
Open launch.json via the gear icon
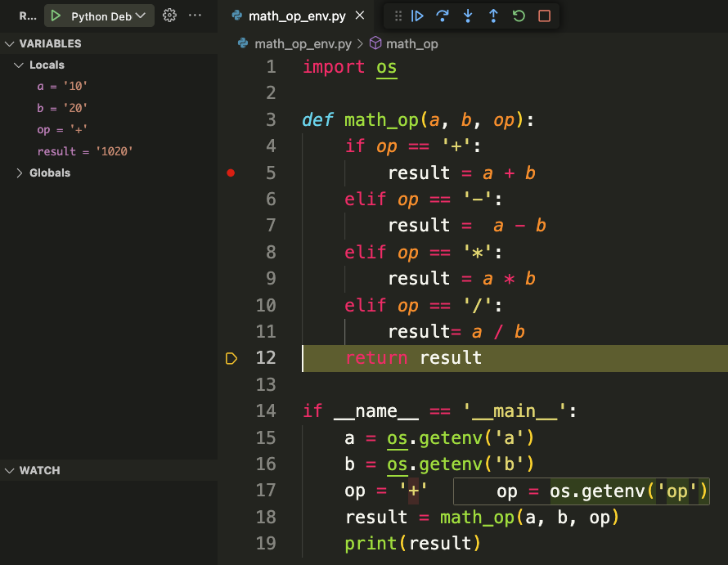click(169, 16)
